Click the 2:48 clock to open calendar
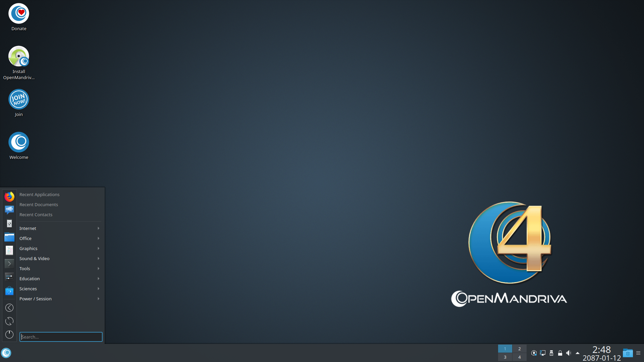The width and height of the screenshot is (644, 362). pos(601,350)
